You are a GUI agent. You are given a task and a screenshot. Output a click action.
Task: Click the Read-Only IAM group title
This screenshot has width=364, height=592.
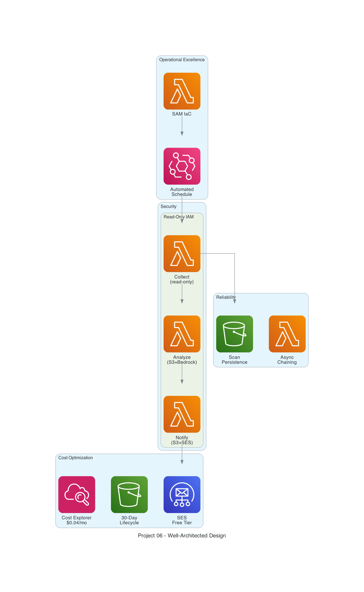178,217
